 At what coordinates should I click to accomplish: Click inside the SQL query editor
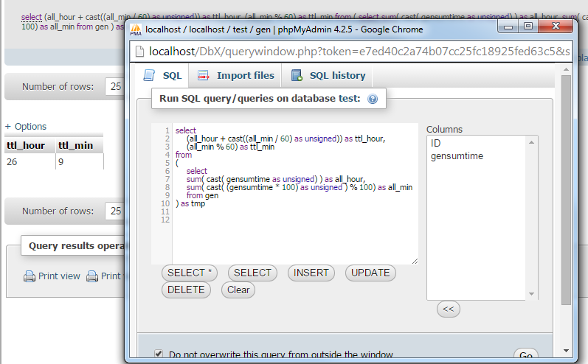[295, 236]
